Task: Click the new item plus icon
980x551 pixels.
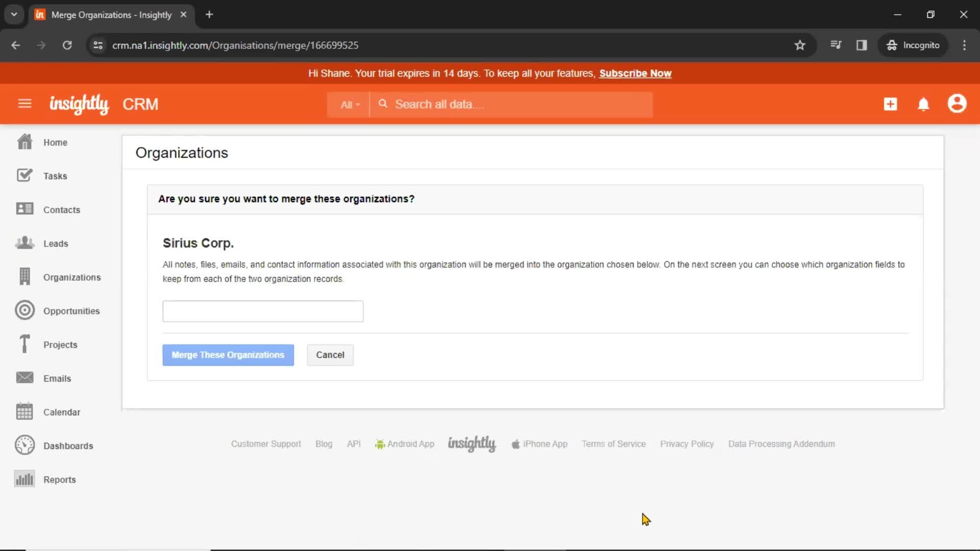Action: point(890,104)
